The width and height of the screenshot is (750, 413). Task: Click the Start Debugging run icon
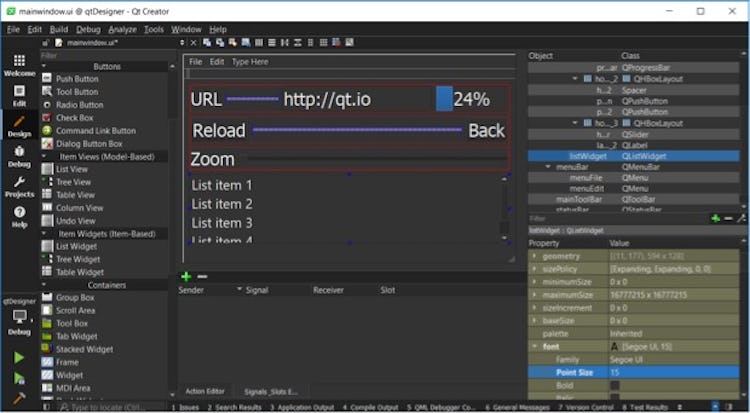click(x=19, y=378)
